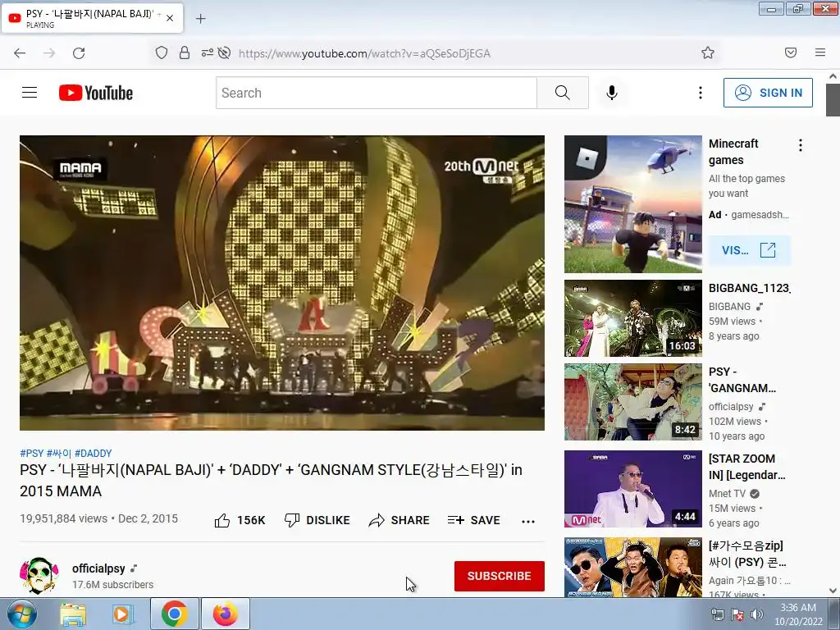Screen dimensions: 840x630
Task: Click the ad's VISIT site button
Action: point(750,250)
